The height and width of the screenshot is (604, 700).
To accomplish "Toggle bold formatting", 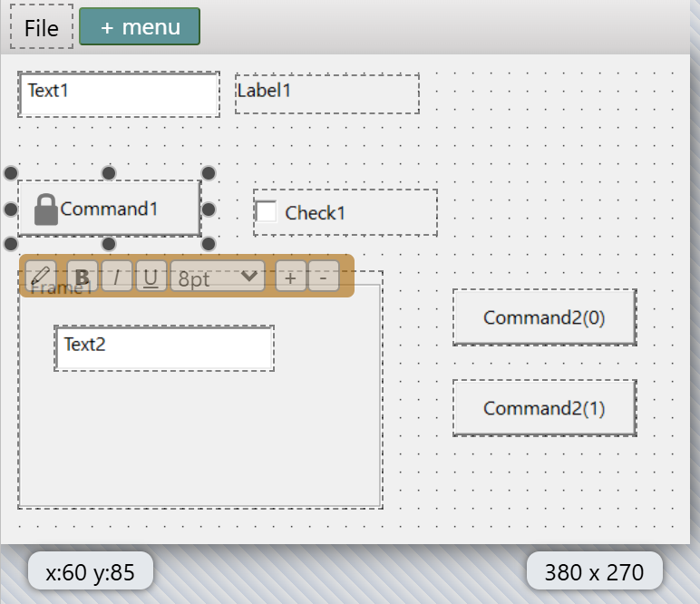I will coord(83,277).
